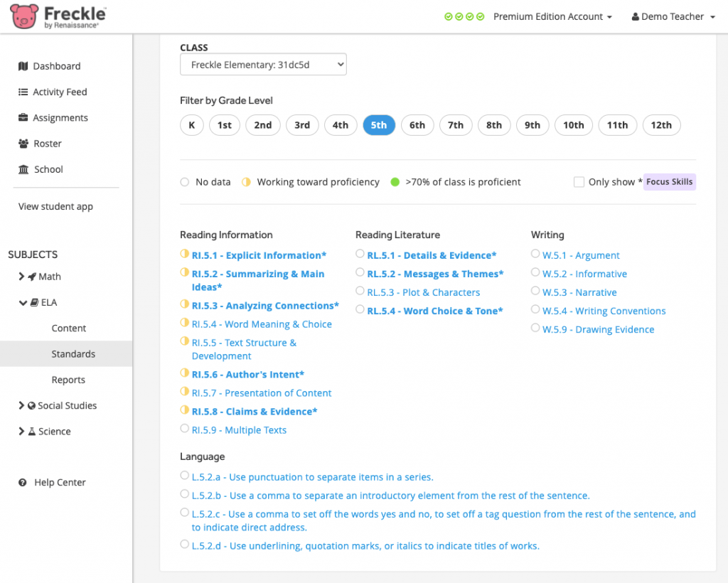Click the Freckle pig logo

coord(24,16)
